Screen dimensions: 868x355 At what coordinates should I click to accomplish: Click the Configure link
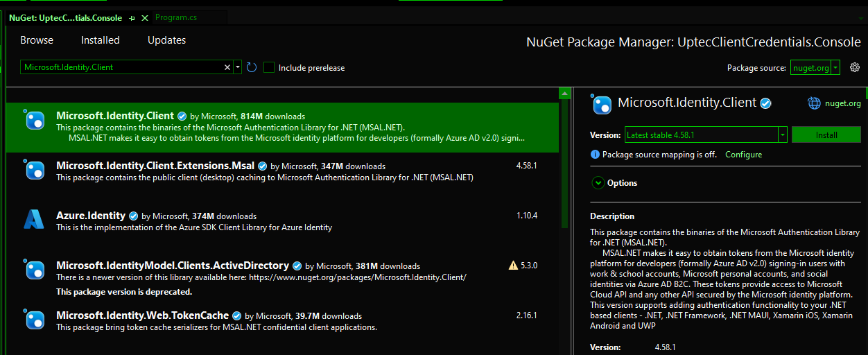tap(743, 155)
